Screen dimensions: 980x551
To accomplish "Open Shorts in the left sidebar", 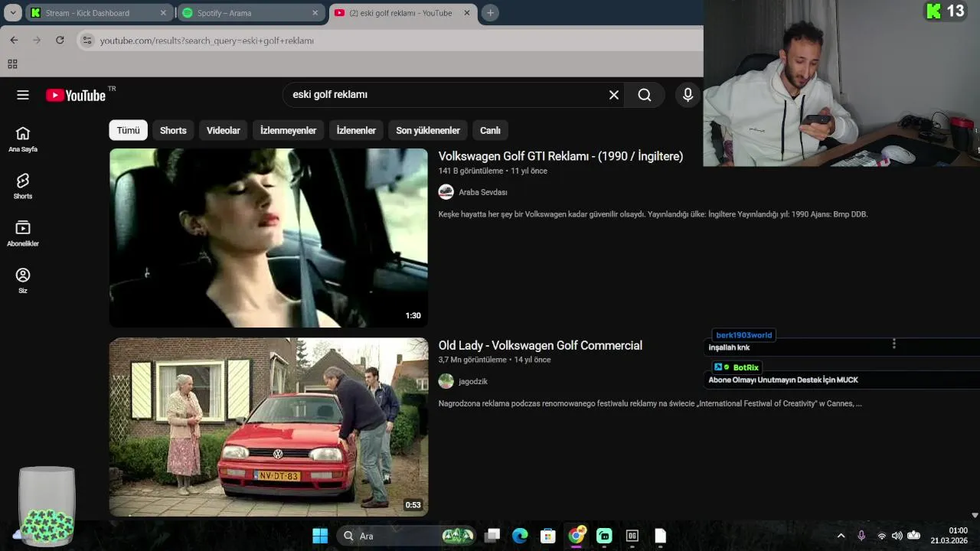I will (x=23, y=186).
